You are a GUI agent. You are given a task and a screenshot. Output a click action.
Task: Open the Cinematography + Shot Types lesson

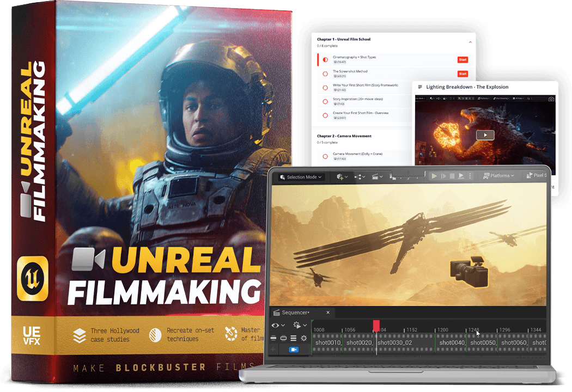point(354,57)
